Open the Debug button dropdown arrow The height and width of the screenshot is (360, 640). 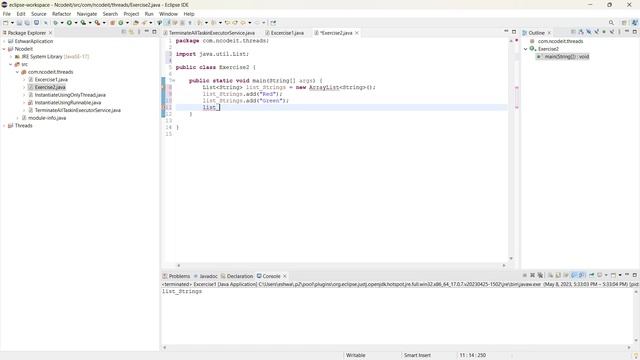point(62,23)
